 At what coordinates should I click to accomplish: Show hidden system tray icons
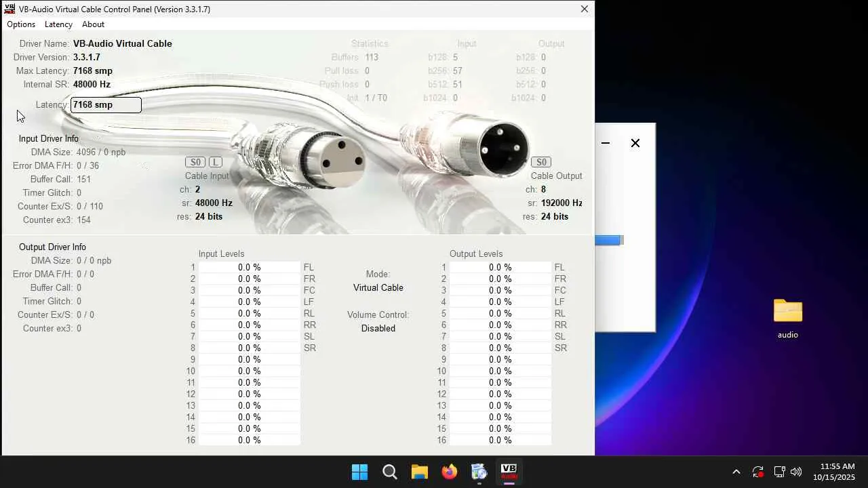coord(736,472)
